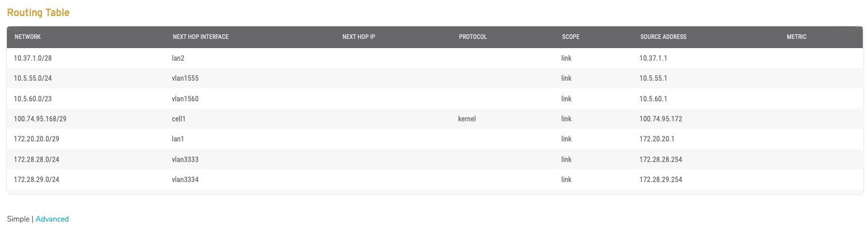This screenshot has height=225, width=868.
Task: Click the Next Hop Interface column header
Action: click(x=201, y=37)
